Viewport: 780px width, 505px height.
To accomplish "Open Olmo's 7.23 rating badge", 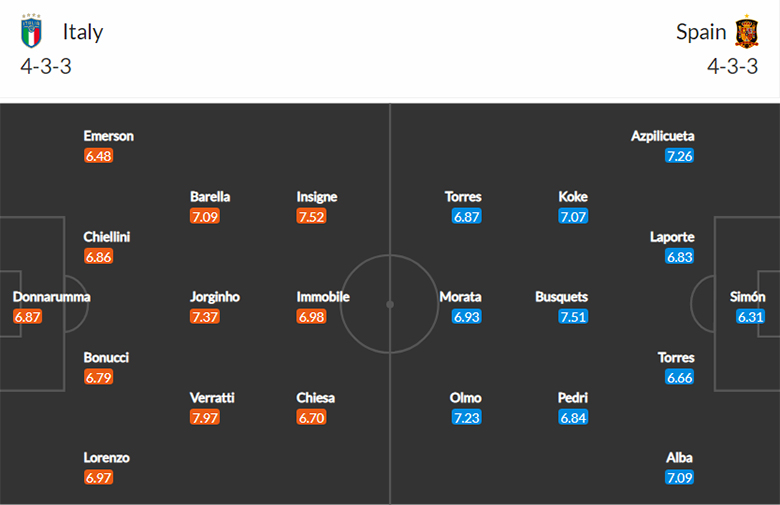I will pos(467,417).
